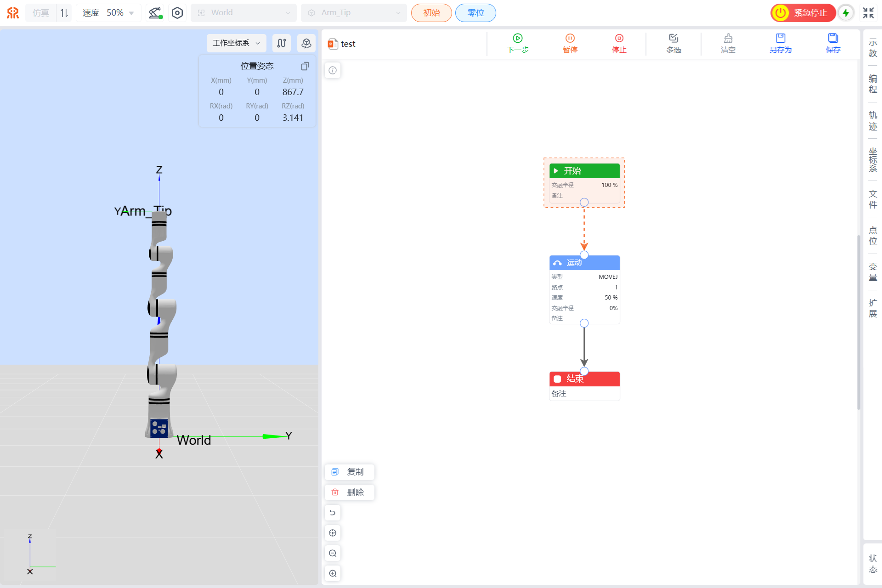Click the copy pose icon in 位置姿态 panel
The width and height of the screenshot is (882, 588).
tap(305, 66)
